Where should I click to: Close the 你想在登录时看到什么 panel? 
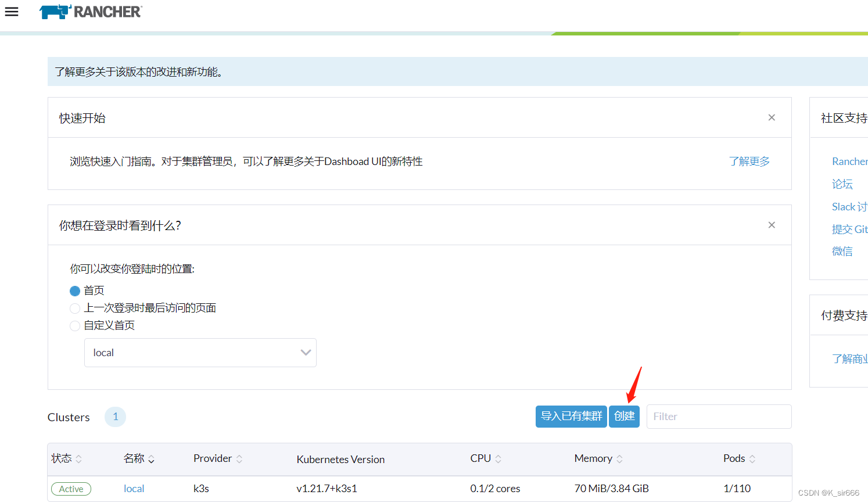[772, 225]
